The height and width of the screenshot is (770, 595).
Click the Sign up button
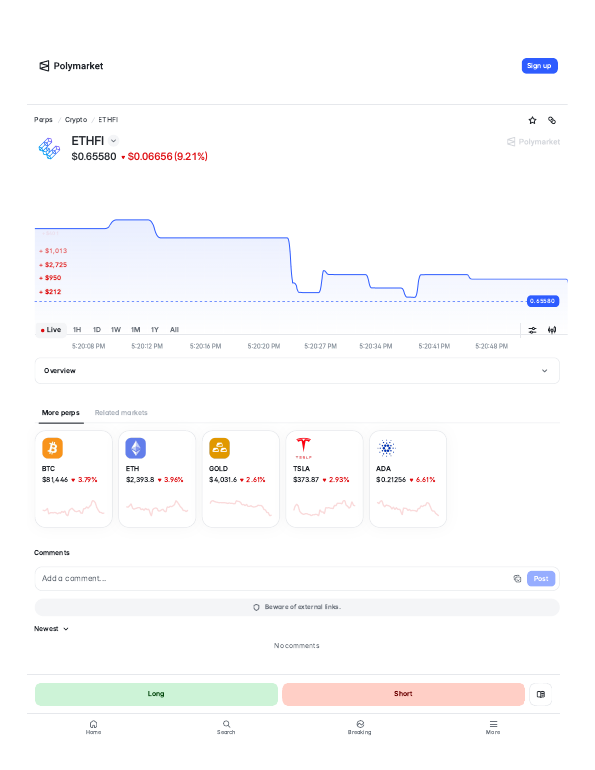tap(539, 66)
